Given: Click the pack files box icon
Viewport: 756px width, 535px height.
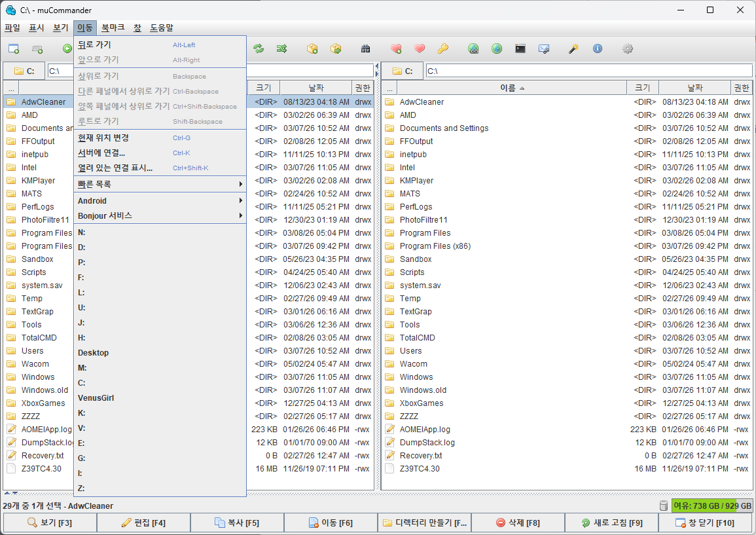Looking at the screenshot, I should click(312, 48).
